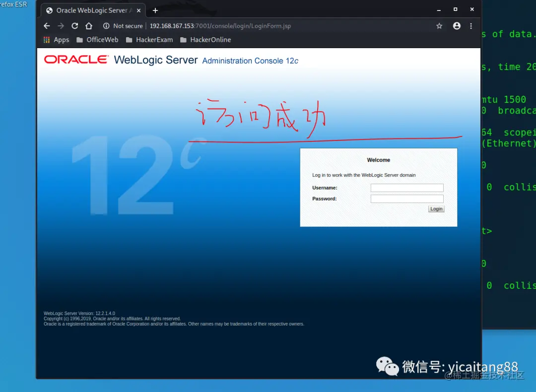This screenshot has width=536, height=392.
Task: Click 'mtu 1500' in the terminal window
Action: (504, 99)
